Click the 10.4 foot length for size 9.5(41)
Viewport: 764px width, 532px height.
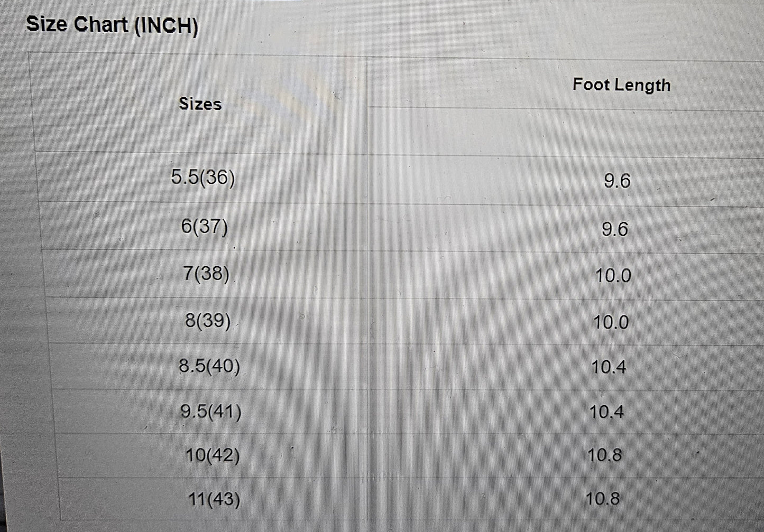pyautogui.click(x=606, y=412)
